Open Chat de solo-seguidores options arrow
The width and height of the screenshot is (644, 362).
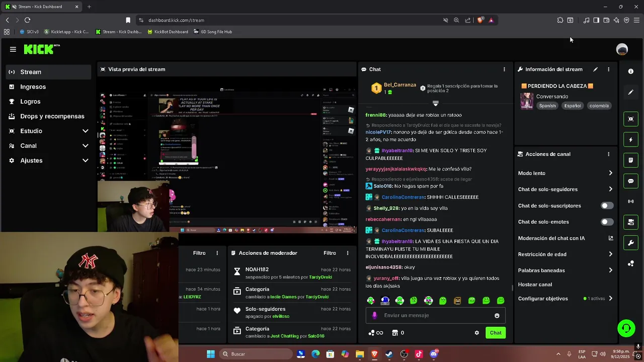point(610,190)
